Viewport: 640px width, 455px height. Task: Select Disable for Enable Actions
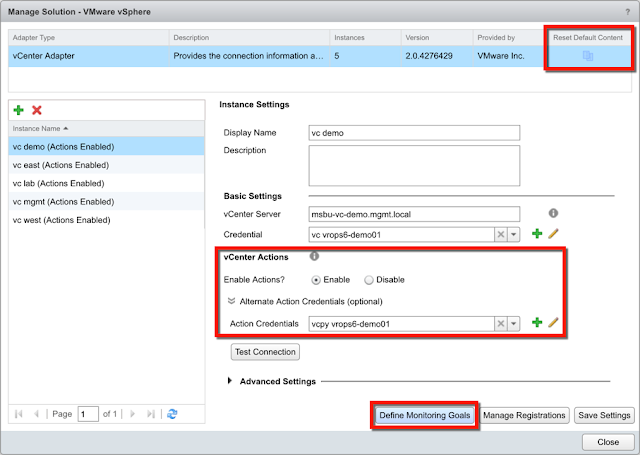(x=369, y=280)
